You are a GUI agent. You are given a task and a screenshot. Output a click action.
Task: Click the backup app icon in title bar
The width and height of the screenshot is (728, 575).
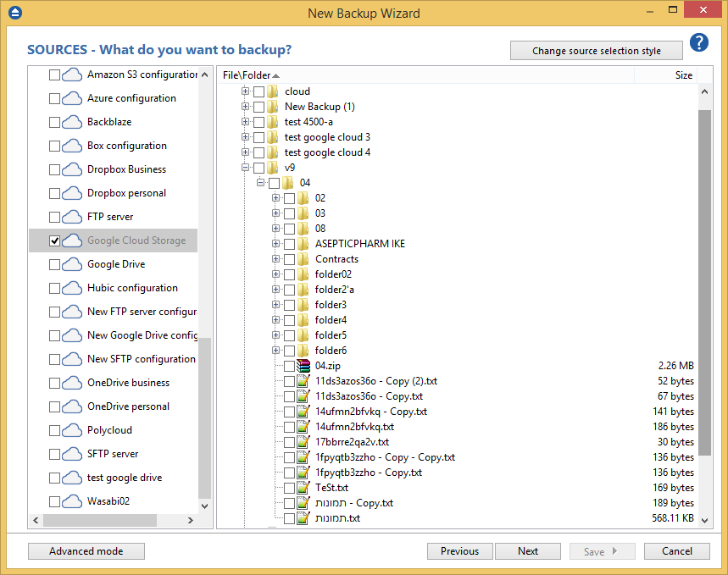click(x=15, y=13)
